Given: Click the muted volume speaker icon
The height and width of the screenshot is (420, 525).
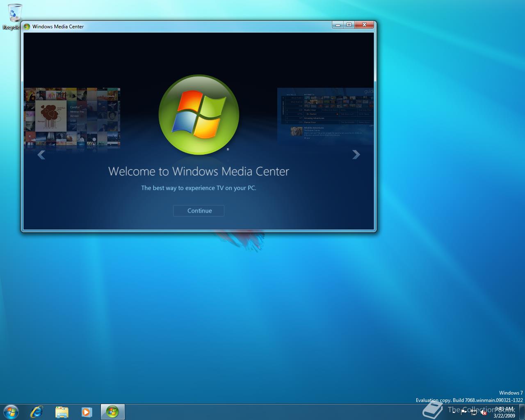Looking at the screenshot, I should coord(484,412).
